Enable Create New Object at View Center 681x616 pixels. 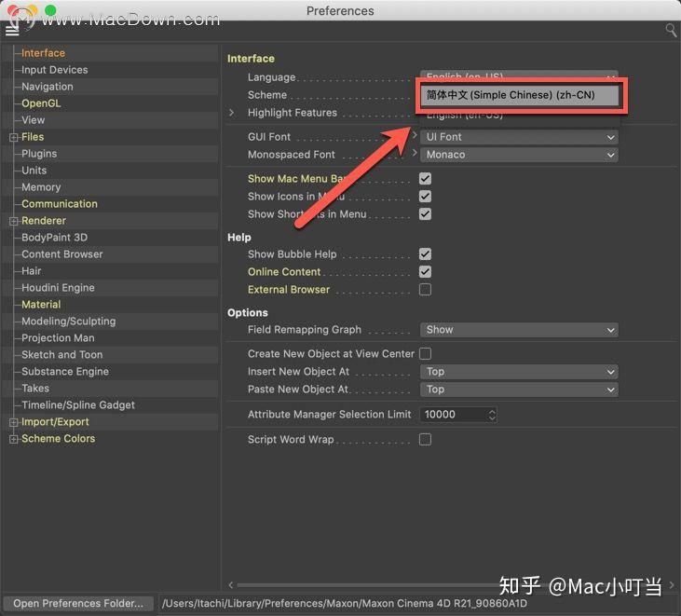425,354
